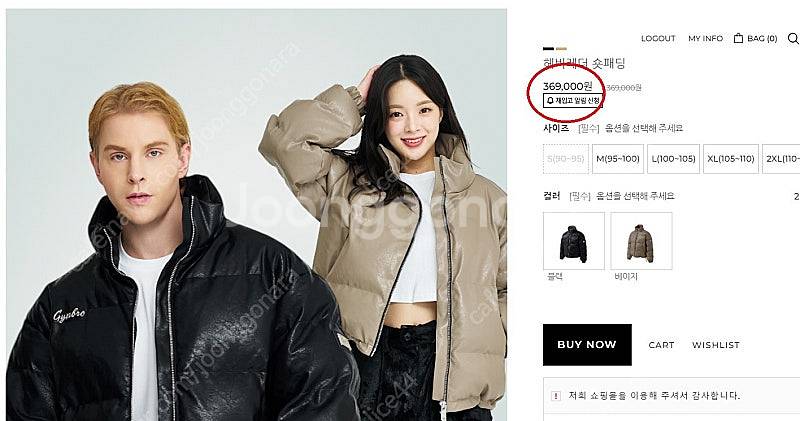Click the exclamation notice icon
Image resolution: width=800 pixels, height=421 pixels.
(556, 396)
